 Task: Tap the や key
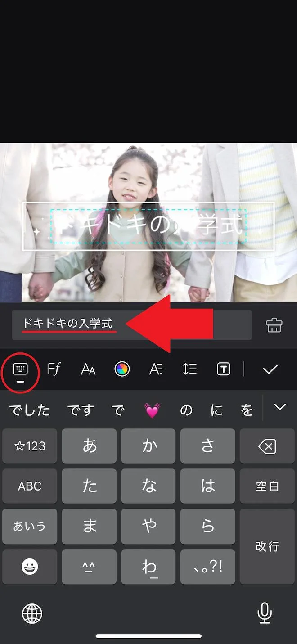[148, 527]
